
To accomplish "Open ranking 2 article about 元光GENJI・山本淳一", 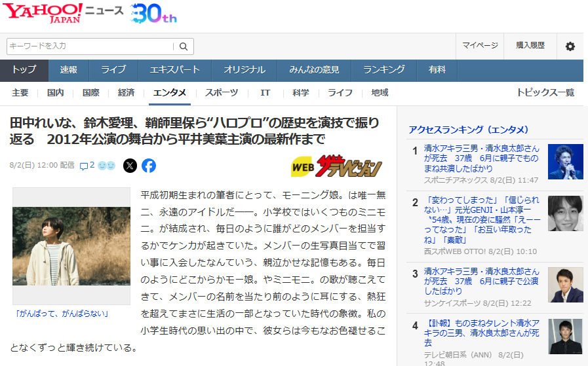I will (x=482, y=220).
